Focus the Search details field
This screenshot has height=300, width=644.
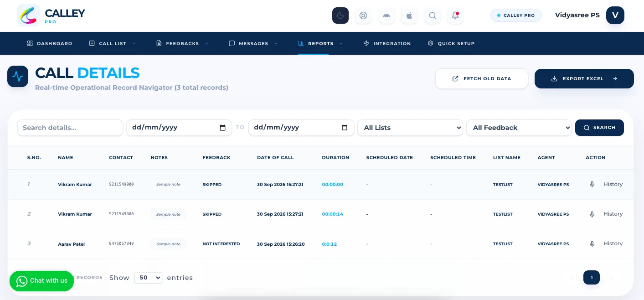pos(70,128)
